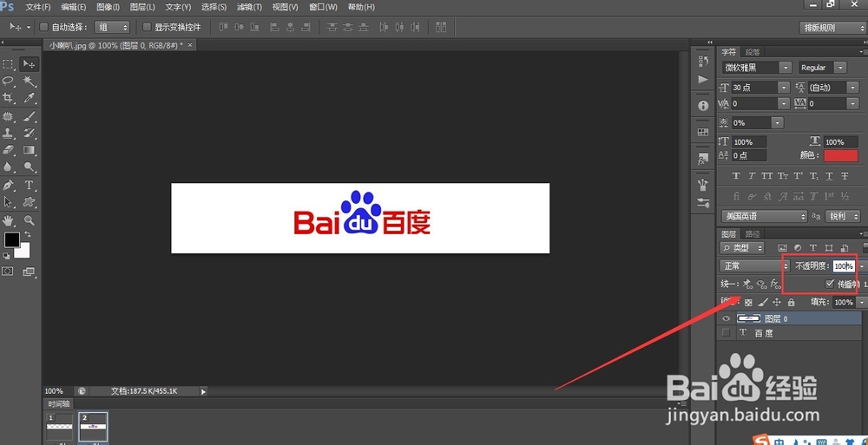The width and height of the screenshot is (868, 445).
Task: Select the History Brush tool
Action: pyautogui.click(x=29, y=133)
